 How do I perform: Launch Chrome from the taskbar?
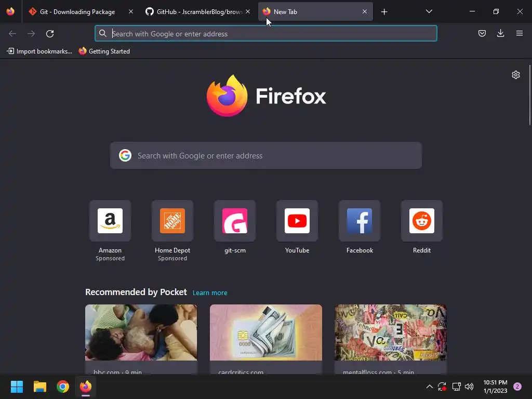pyautogui.click(x=63, y=387)
